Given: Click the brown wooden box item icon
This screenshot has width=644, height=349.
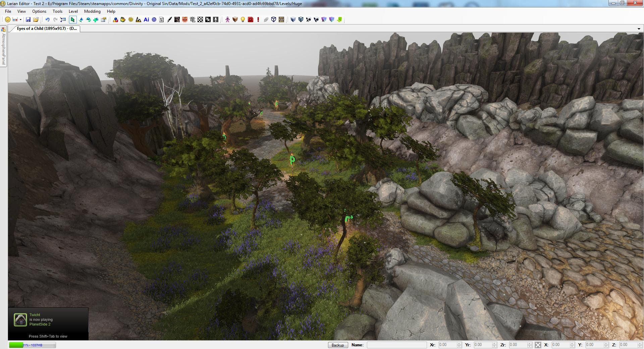Looking at the screenshot, I should (235, 20).
